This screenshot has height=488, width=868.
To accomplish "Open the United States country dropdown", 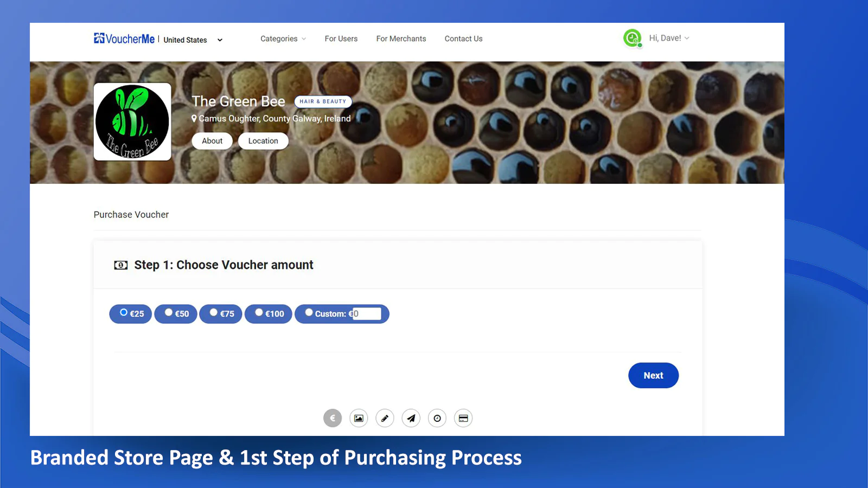I will click(x=193, y=40).
